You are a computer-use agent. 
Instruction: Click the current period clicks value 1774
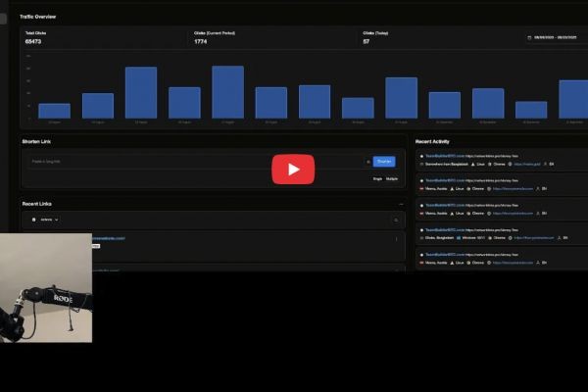pyautogui.click(x=201, y=41)
